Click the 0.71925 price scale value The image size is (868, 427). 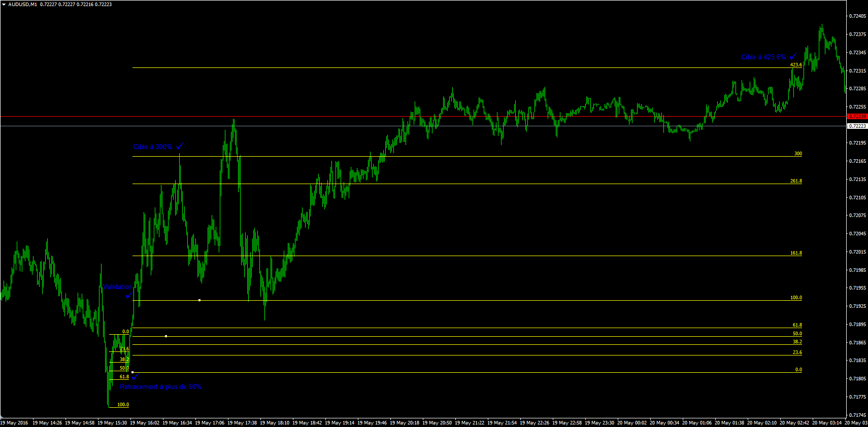click(857, 306)
